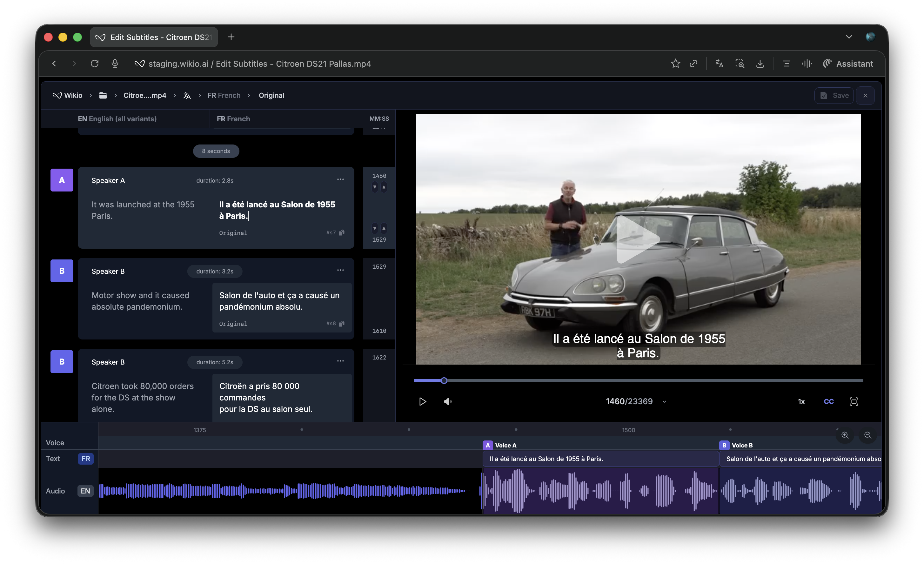This screenshot has width=924, height=564.
Task: Click the video progress slider handle
Action: [x=444, y=381]
